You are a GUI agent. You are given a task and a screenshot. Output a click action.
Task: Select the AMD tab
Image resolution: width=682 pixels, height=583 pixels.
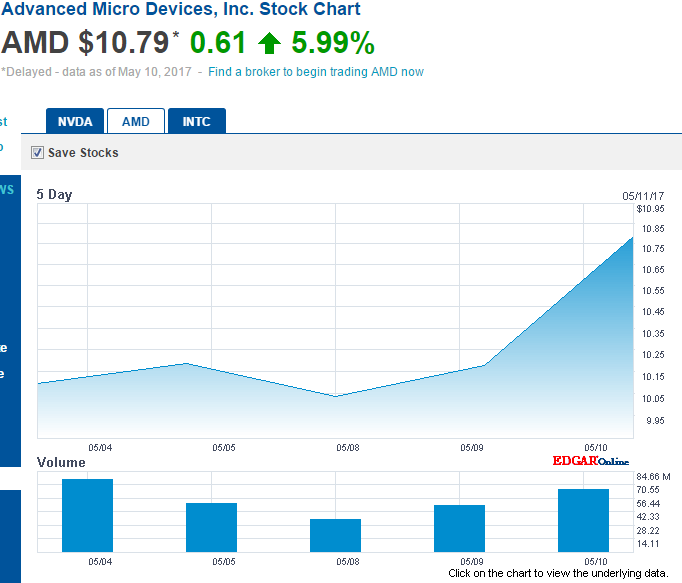[x=136, y=122]
